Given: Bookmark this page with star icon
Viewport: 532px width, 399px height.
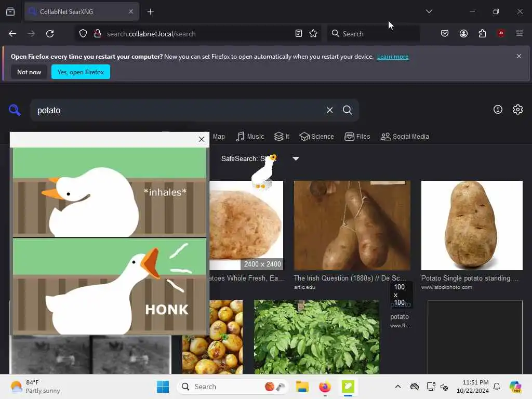Looking at the screenshot, I should 313,34.
